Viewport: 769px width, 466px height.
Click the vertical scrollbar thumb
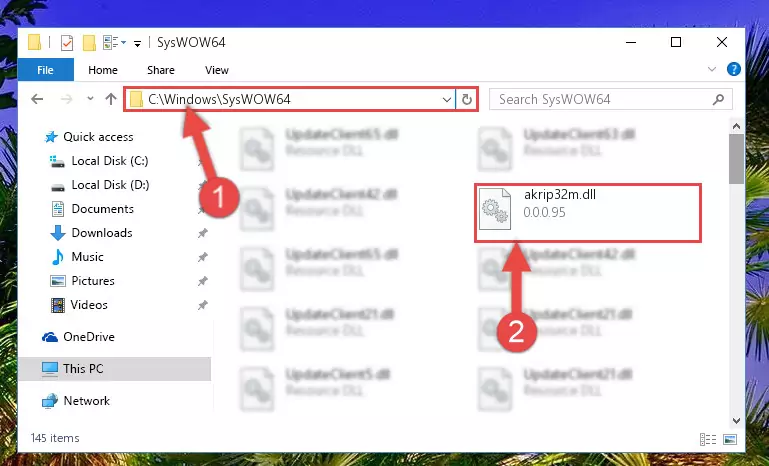pos(736,159)
